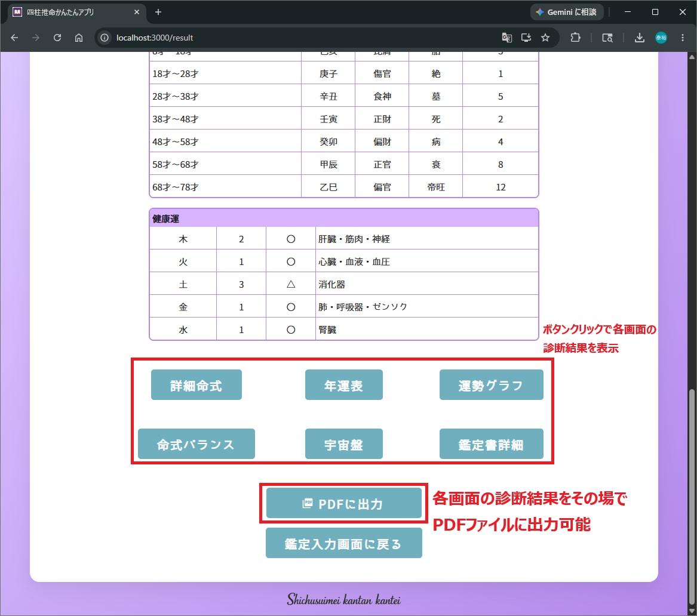Click the install app icon

[x=526, y=38]
